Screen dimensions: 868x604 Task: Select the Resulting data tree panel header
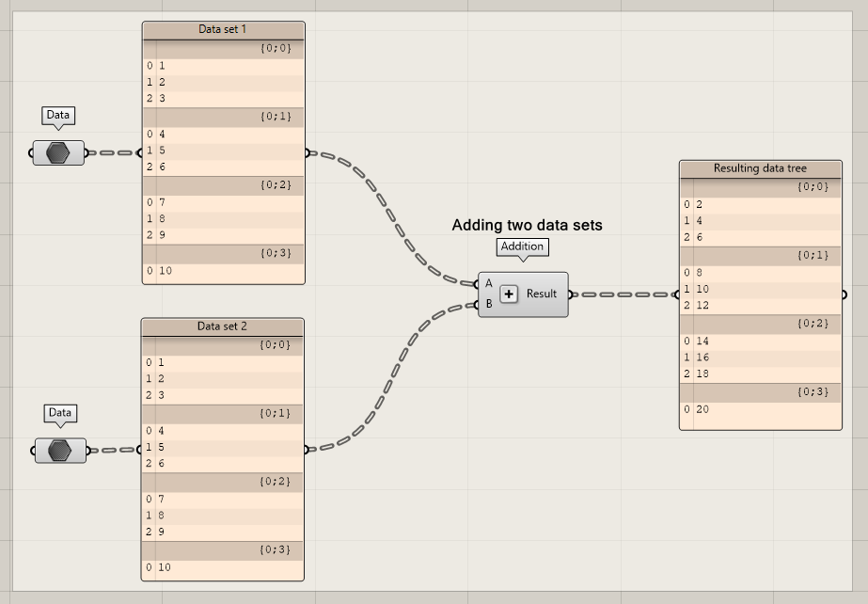click(760, 167)
